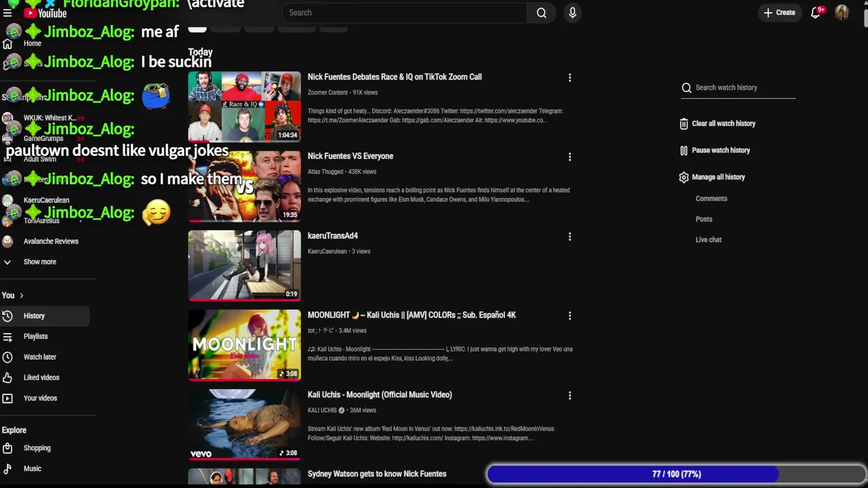868x488 pixels.
Task: Open options for Nick Fuentes Debates video
Action: pos(570,78)
